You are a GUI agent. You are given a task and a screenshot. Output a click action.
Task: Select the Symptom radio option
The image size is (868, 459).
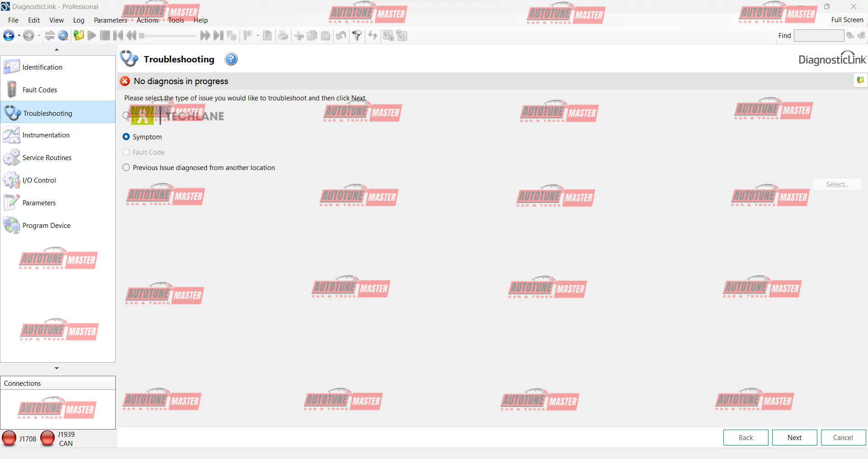126,137
